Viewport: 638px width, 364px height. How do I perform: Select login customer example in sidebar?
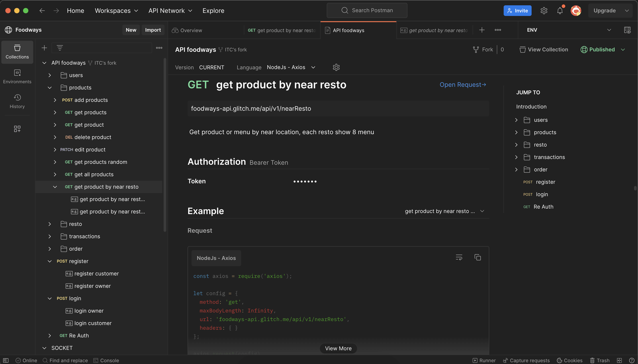tap(93, 323)
